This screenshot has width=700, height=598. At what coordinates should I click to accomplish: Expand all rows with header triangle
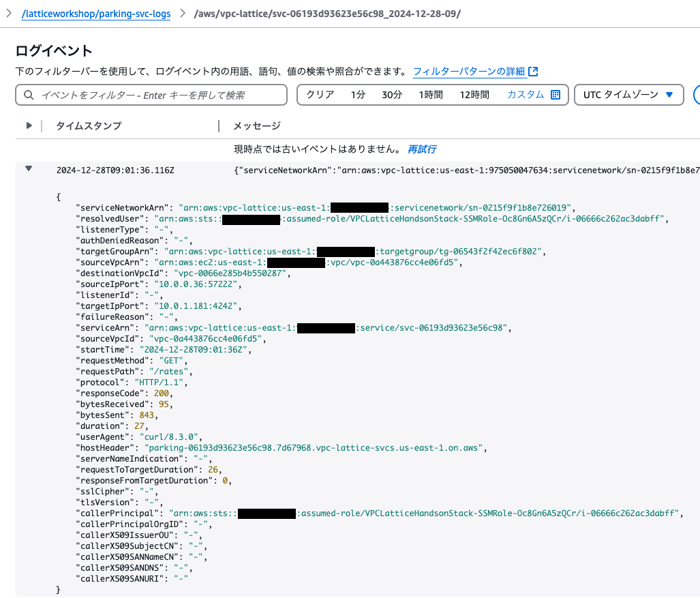pos(29,125)
